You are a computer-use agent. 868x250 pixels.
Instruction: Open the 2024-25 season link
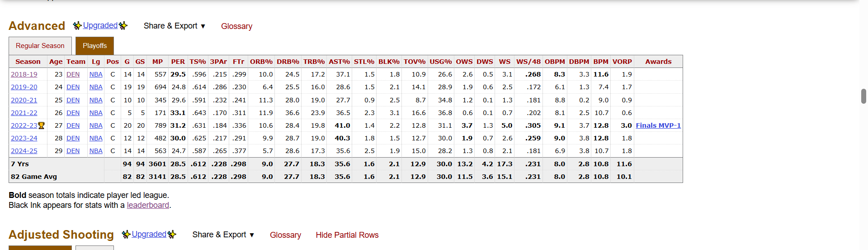click(24, 151)
